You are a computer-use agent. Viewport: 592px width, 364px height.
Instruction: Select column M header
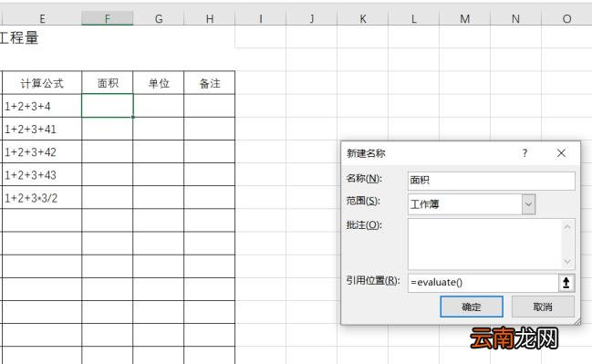(x=465, y=18)
